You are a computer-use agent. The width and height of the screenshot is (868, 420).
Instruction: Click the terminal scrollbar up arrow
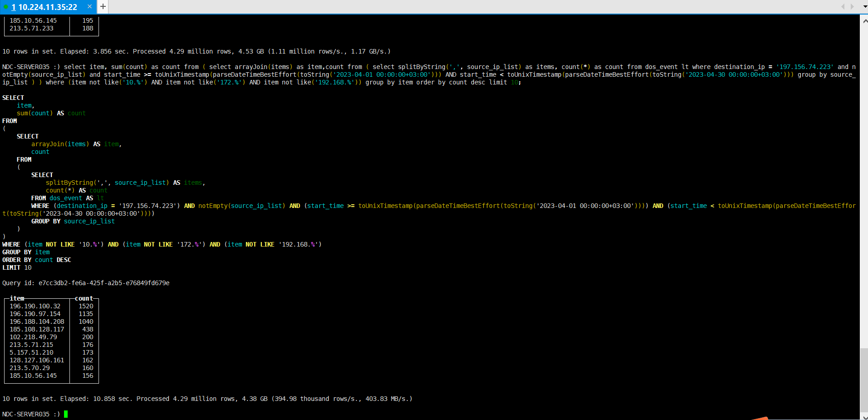tap(864, 21)
